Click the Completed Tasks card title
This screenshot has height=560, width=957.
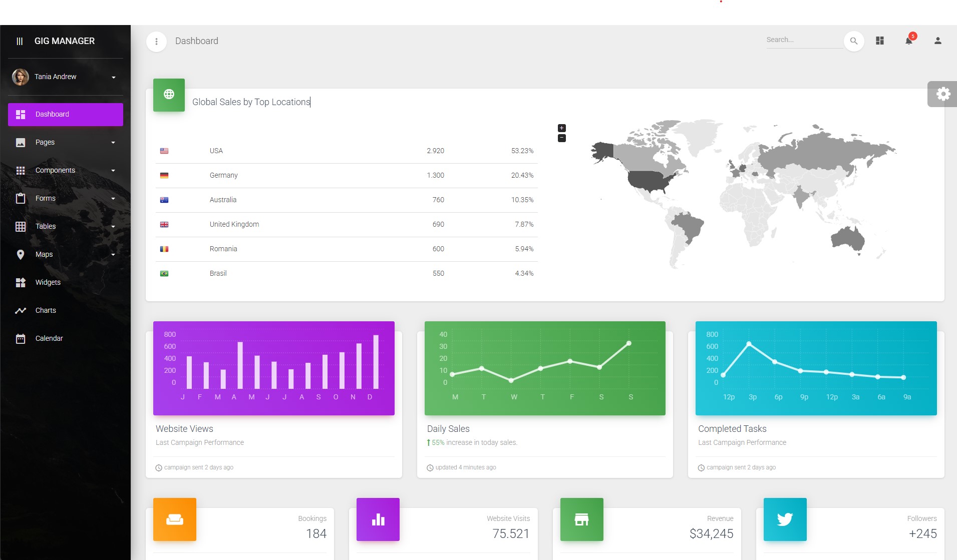click(x=732, y=429)
